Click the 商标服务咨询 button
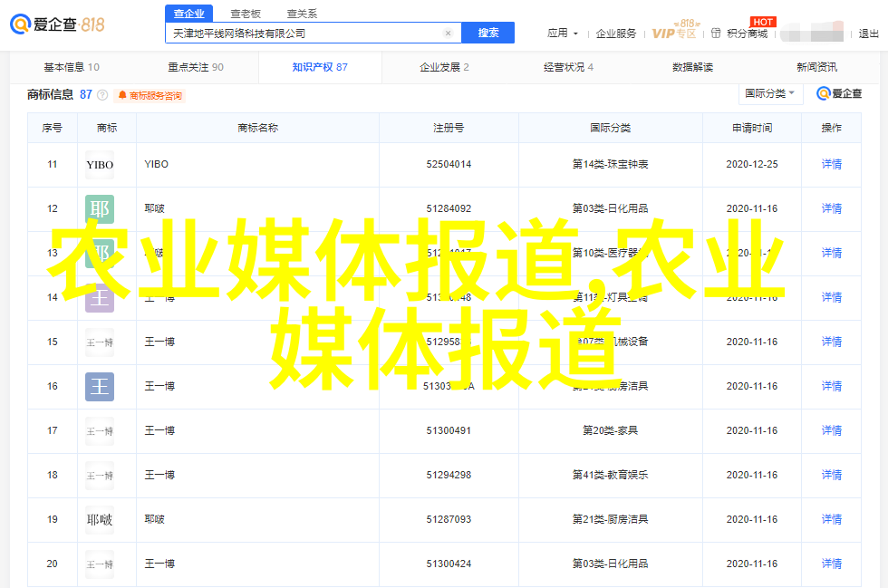The height and width of the screenshot is (588, 888). point(150,96)
